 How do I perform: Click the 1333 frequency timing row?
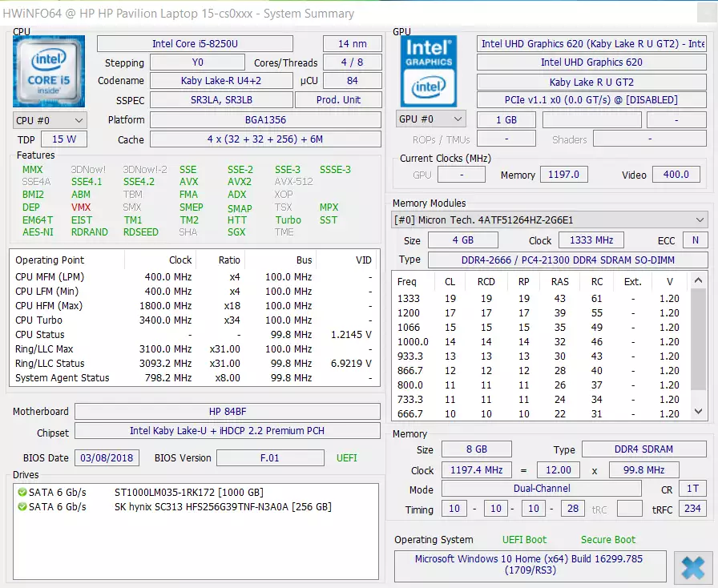point(540,299)
